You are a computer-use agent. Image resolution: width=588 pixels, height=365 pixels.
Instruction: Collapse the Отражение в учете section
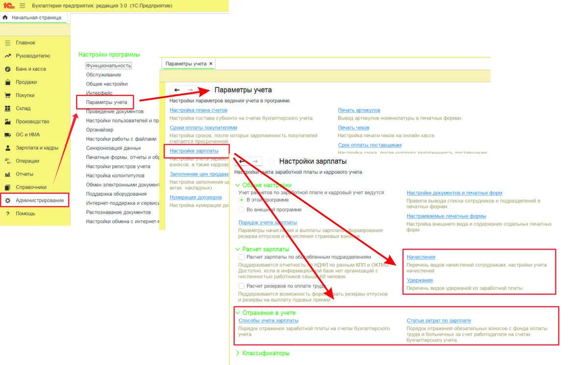coord(238,313)
